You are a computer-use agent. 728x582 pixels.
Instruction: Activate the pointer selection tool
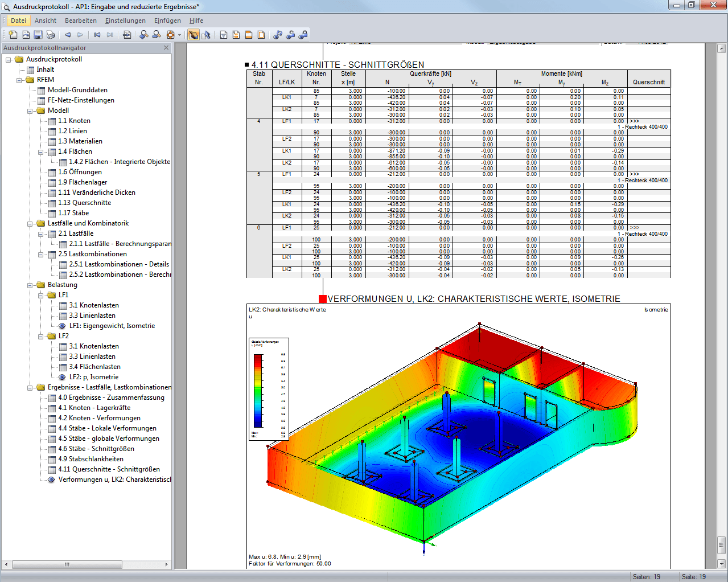pyautogui.click(x=206, y=35)
